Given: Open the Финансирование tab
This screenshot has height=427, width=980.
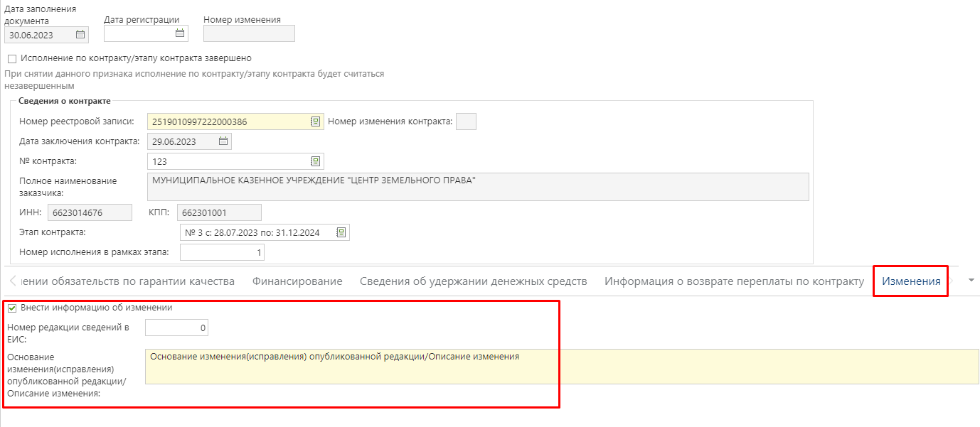Looking at the screenshot, I should [297, 281].
